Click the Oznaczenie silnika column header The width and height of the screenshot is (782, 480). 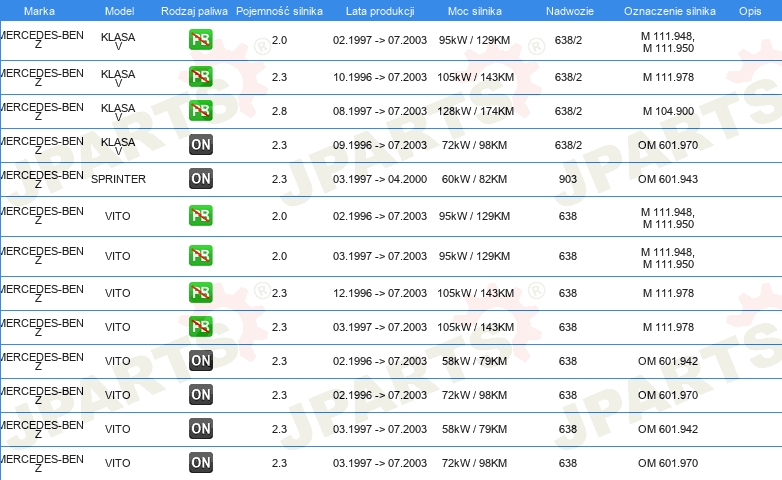tap(670, 11)
